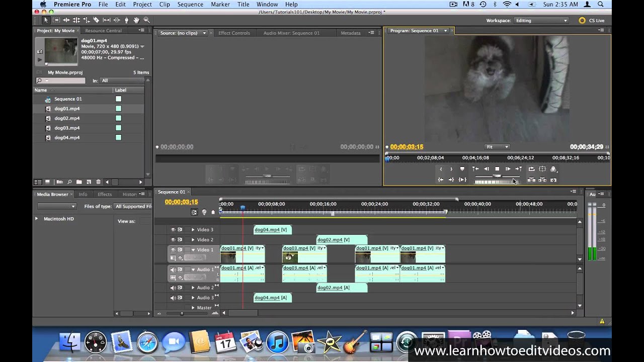Image resolution: width=644 pixels, height=362 pixels.
Task: Select the Hand tool
Action: (136, 20)
